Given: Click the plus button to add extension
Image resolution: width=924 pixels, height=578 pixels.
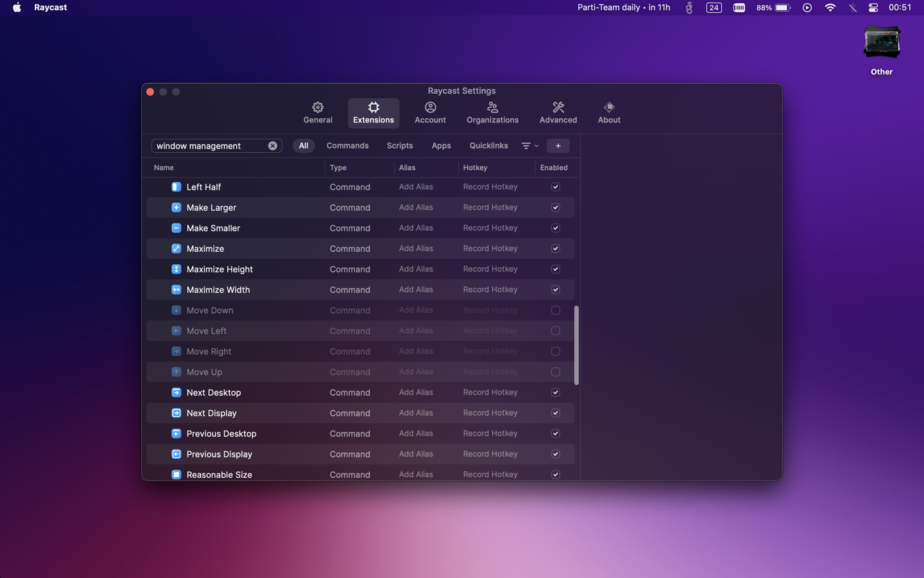Looking at the screenshot, I should [x=558, y=146].
